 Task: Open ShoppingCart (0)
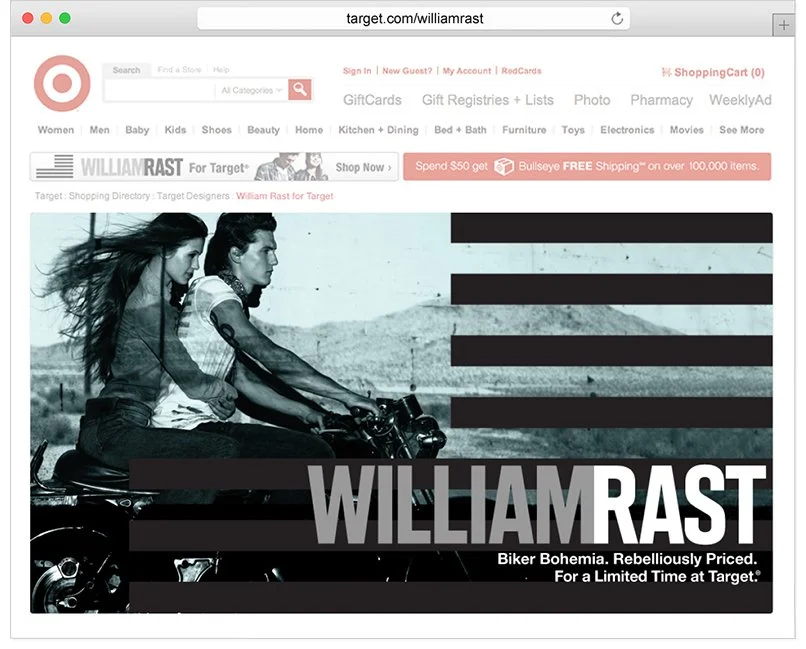point(719,72)
